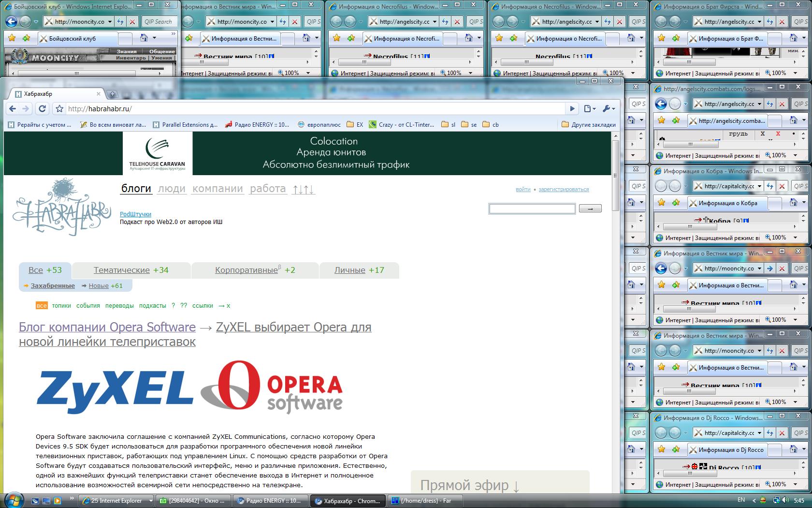Click the Habrahabr search input field
The height and width of the screenshot is (508, 812).
(x=532, y=209)
